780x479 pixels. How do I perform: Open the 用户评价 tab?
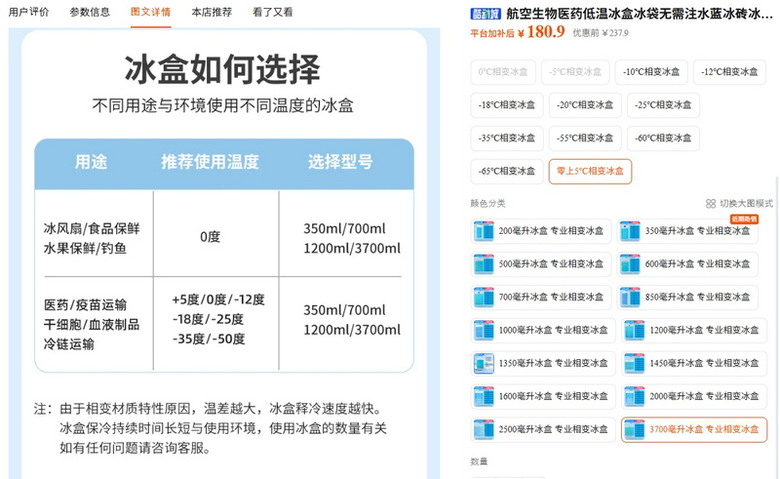(29, 12)
